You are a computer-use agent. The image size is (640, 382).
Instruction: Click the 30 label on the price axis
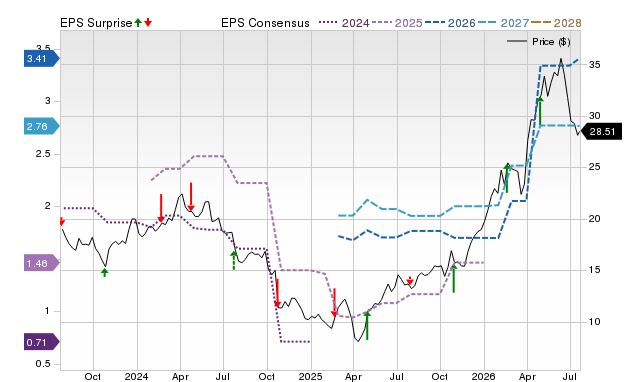[x=594, y=116]
